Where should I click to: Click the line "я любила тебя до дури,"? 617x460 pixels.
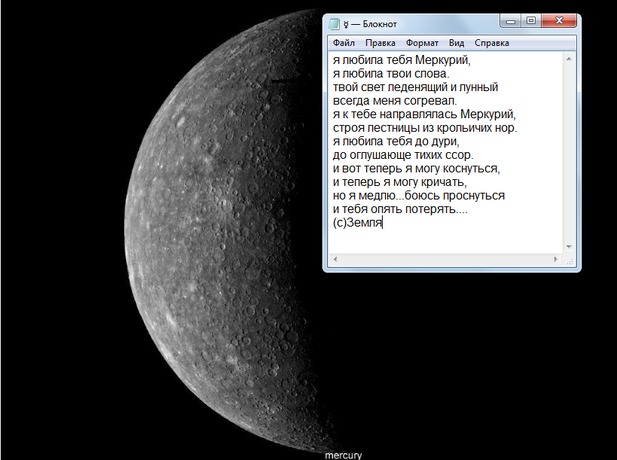(396, 141)
